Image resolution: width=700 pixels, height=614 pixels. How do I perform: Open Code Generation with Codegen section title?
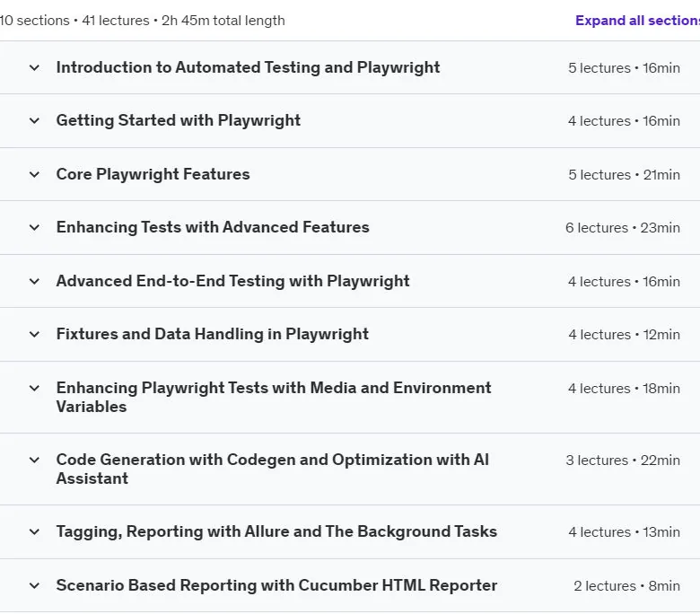click(x=272, y=469)
